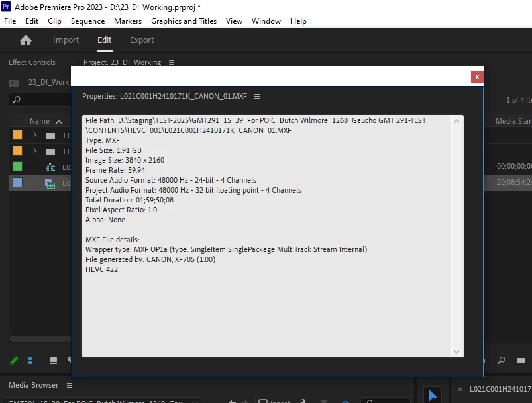Click the 20;08;54 media start value
This screenshot has height=403, width=532.
pyautogui.click(x=514, y=183)
